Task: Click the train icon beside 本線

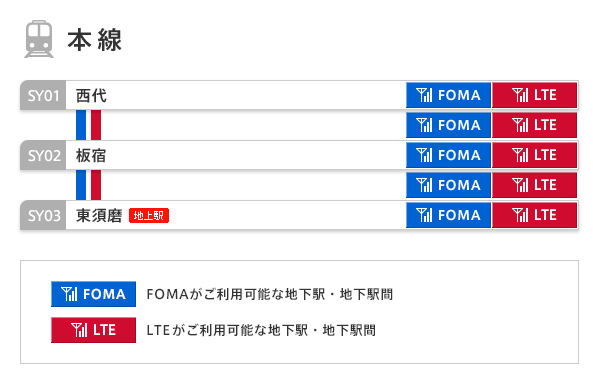Action: point(39,39)
